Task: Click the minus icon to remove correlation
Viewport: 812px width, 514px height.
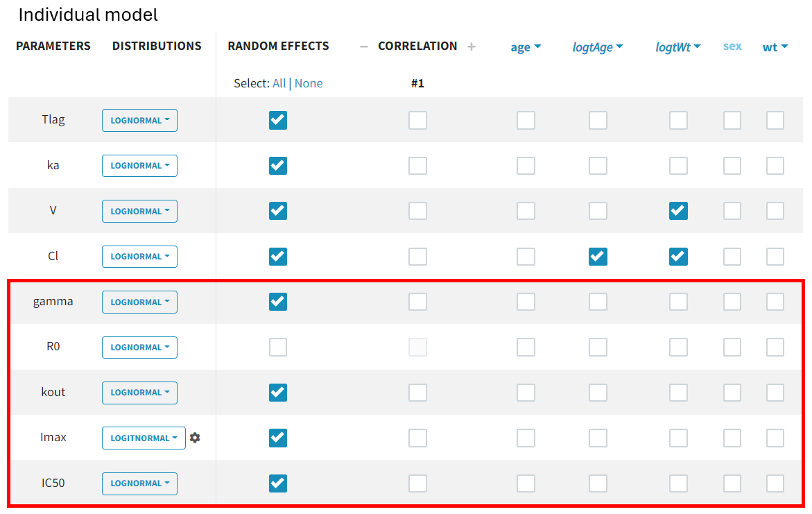Action: [363, 46]
